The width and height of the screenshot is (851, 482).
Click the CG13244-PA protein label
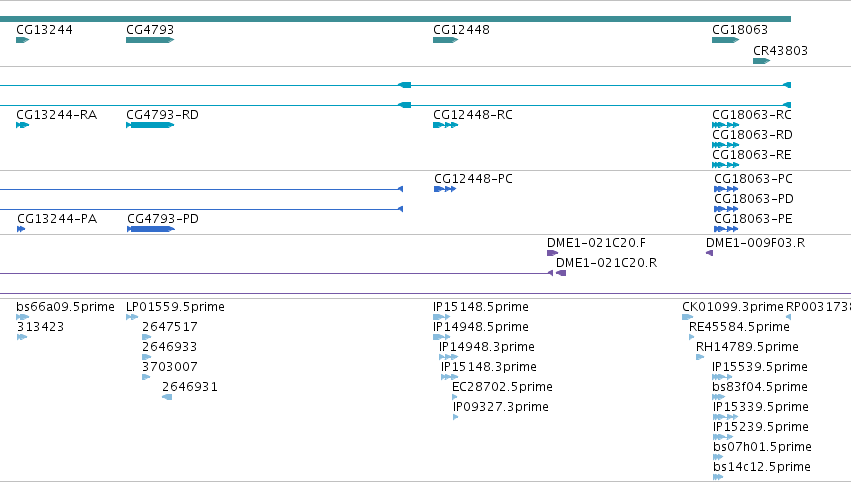coord(57,219)
